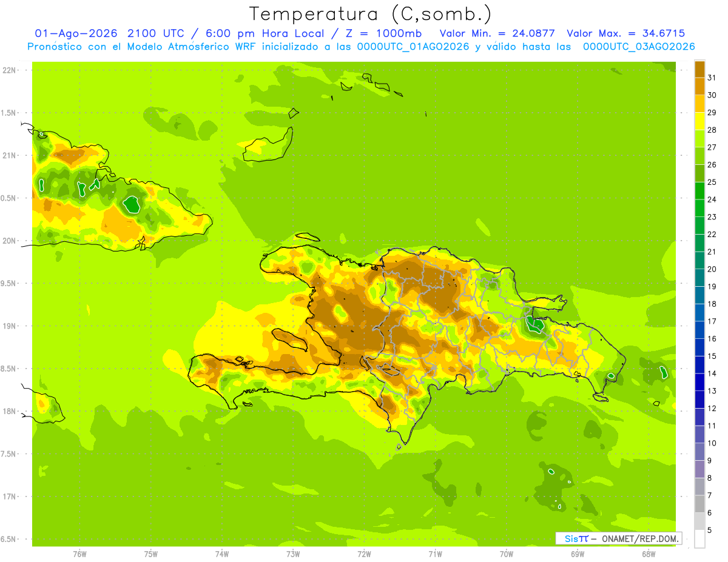
Task: Click the longitude label '70W'
Action: pos(507,554)
